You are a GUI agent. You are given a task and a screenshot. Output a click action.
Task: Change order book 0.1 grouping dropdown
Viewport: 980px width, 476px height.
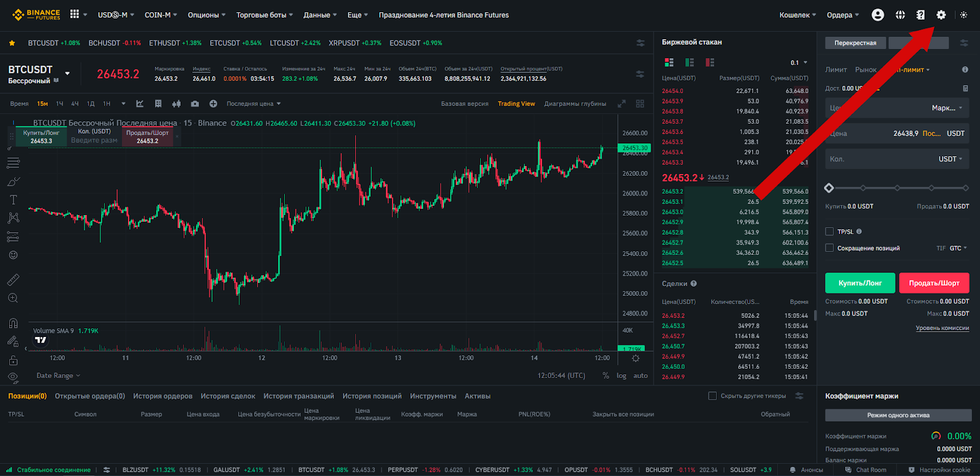tap(799, 62)
